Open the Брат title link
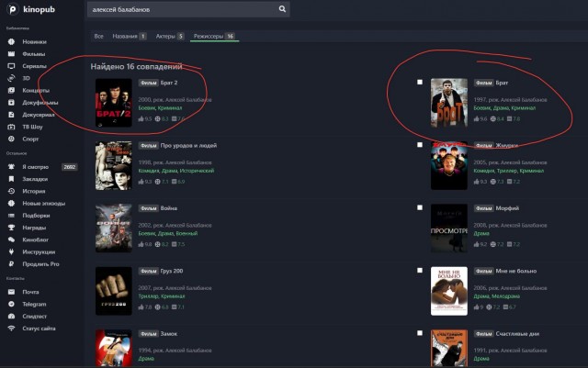Screen dimensions: 588x368 coord(502,83)
